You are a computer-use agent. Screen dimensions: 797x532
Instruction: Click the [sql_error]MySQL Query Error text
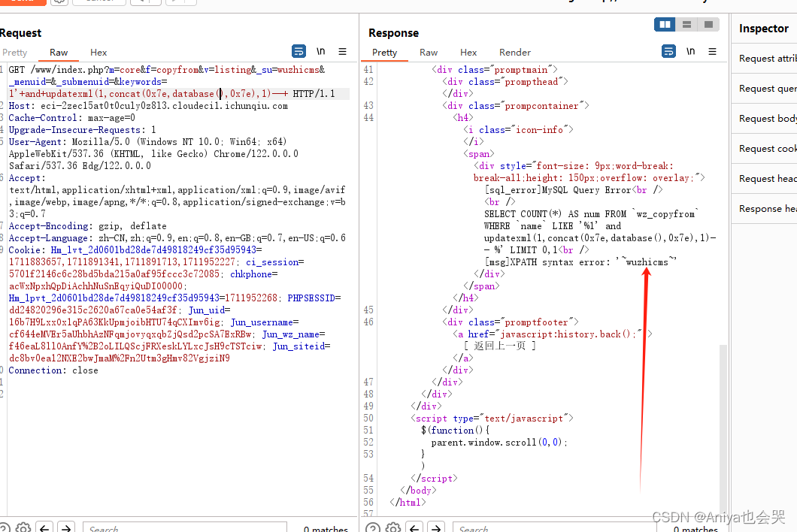[558, 190]
